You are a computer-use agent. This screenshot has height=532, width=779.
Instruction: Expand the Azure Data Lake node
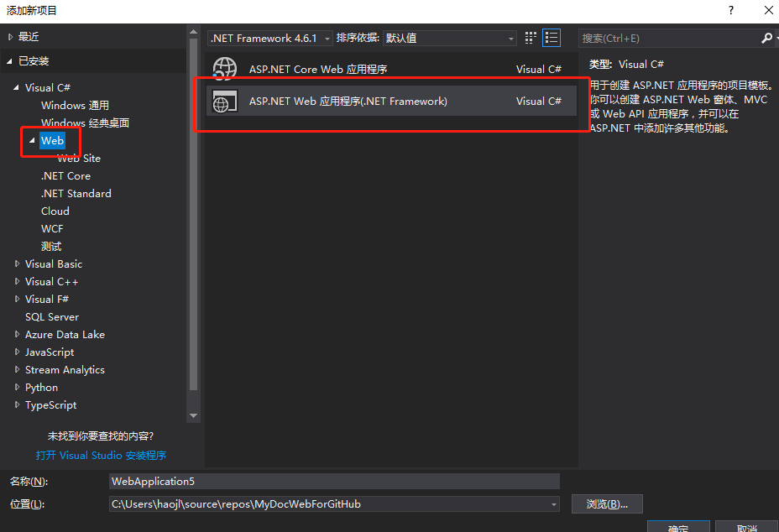tap(18, 334)
